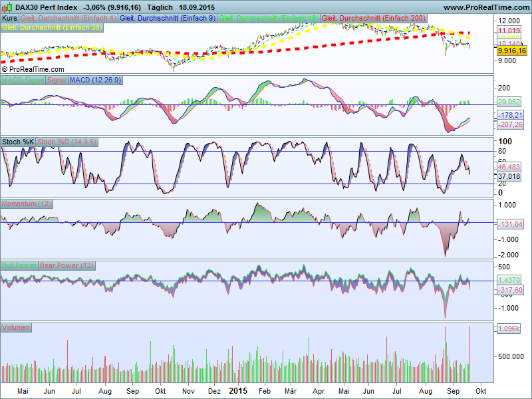Click the Gleit. Durchschnitt (Einfach 9) label
The width and height of the screenshot is (532, 399).
pos(168,18)
